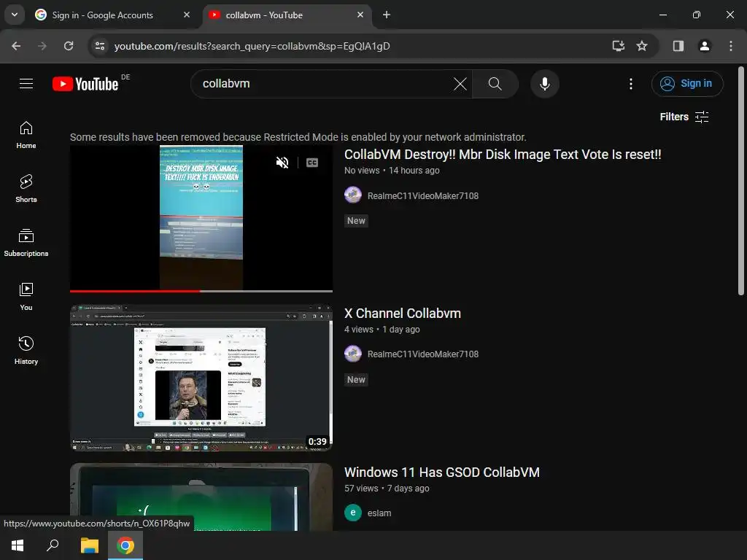Open Subscriptions in the sidebar
The image size is (747, 560).
(x=26, y=243)
